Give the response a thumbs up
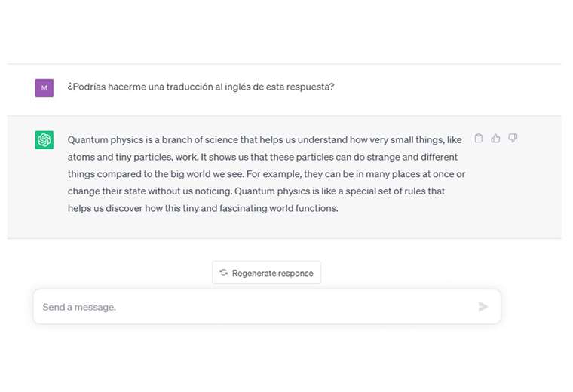This screenshot has height=392, width=573. click(495, 139)
